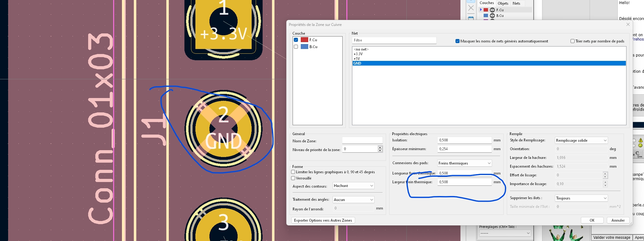
Task: Select the <no net> entry in net list
Action: point(489,49)
